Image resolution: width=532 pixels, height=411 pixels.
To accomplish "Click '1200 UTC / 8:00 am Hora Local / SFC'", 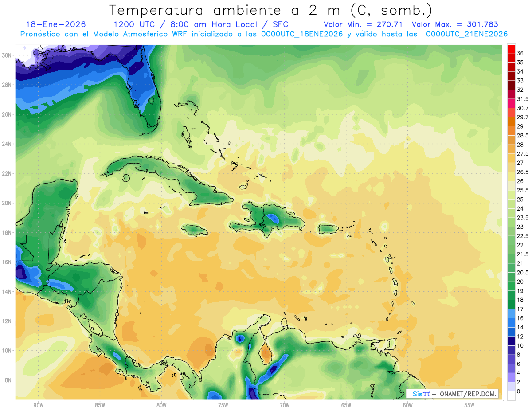I will (x=201, y=24).
